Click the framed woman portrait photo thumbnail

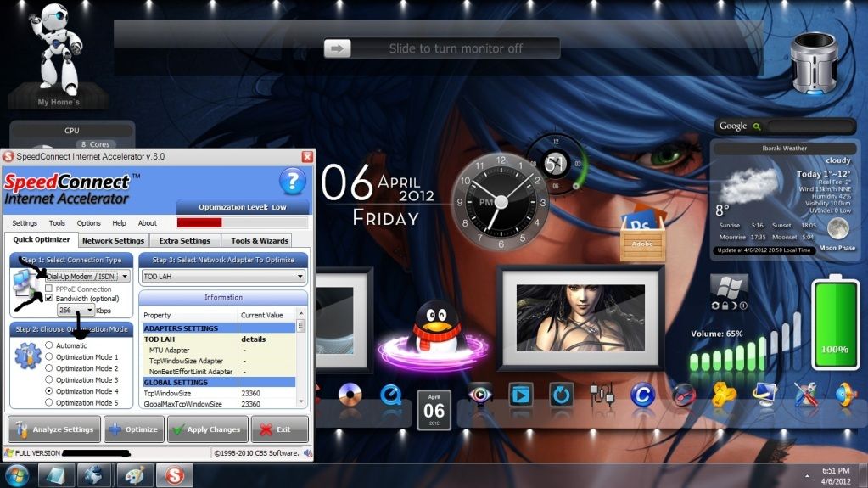[x=580, y=318]
